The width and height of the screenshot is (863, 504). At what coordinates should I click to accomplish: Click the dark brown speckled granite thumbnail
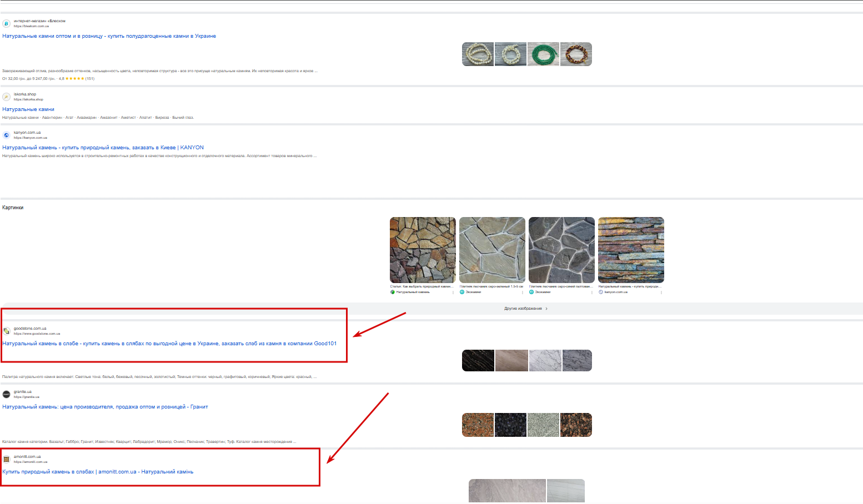[x=576, y=425]
